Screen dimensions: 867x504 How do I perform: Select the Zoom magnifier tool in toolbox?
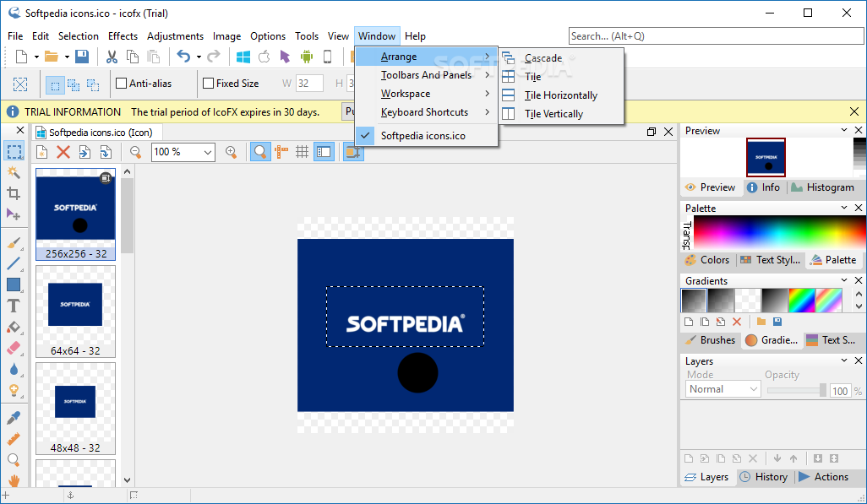pyautogui.click(x=14, y=460)
